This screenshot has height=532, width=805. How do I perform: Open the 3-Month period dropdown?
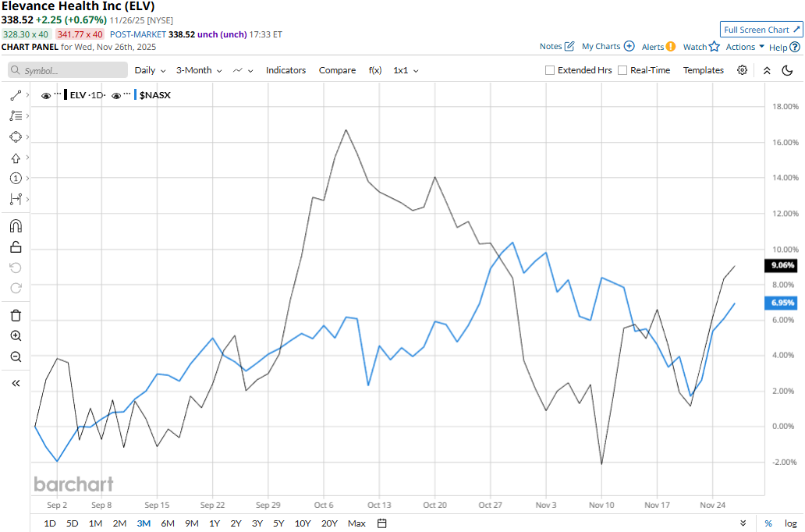199,70
